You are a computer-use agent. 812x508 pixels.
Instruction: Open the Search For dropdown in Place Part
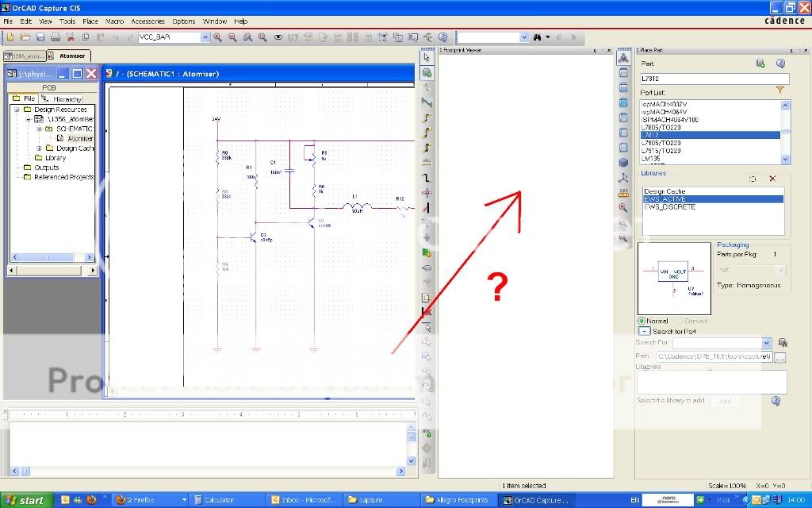(767, 343)
